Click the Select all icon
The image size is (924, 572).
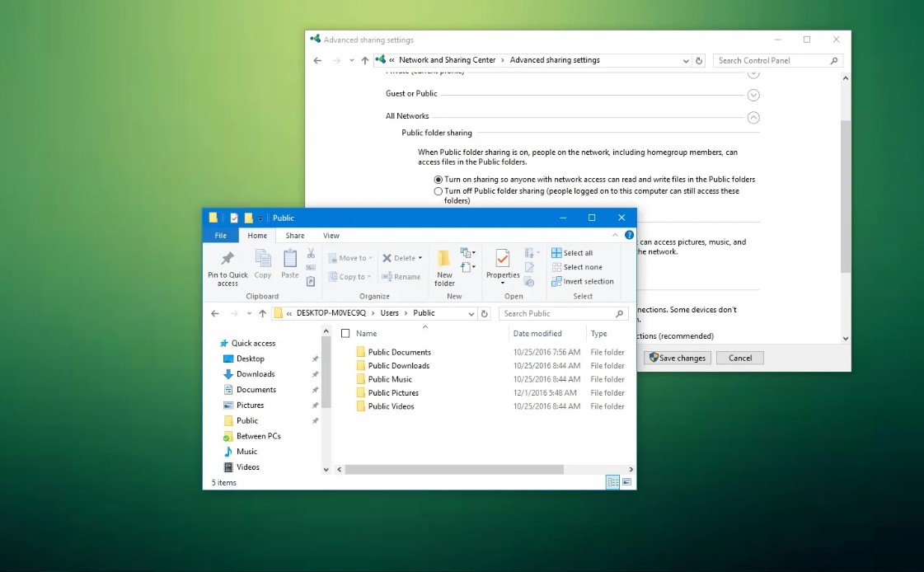(557, 253)
